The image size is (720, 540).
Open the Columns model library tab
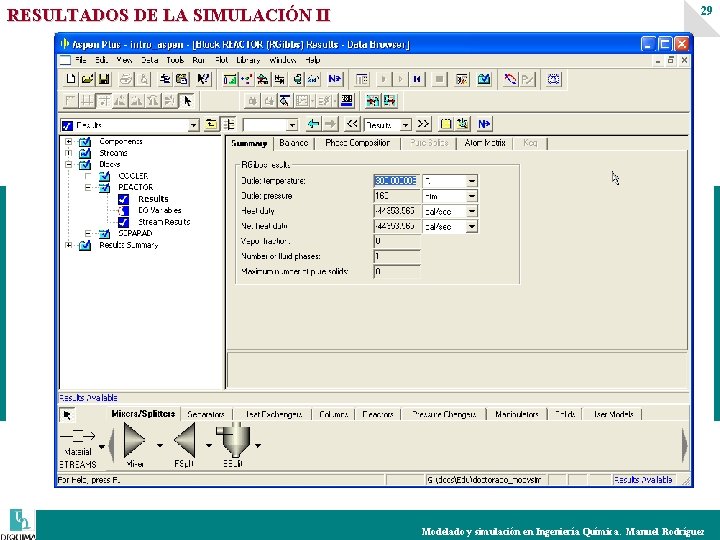pos(333,414)
